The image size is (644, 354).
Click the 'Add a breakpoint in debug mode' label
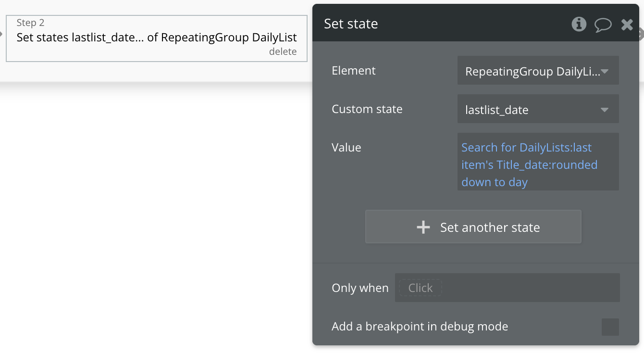(x=420, y=327)
